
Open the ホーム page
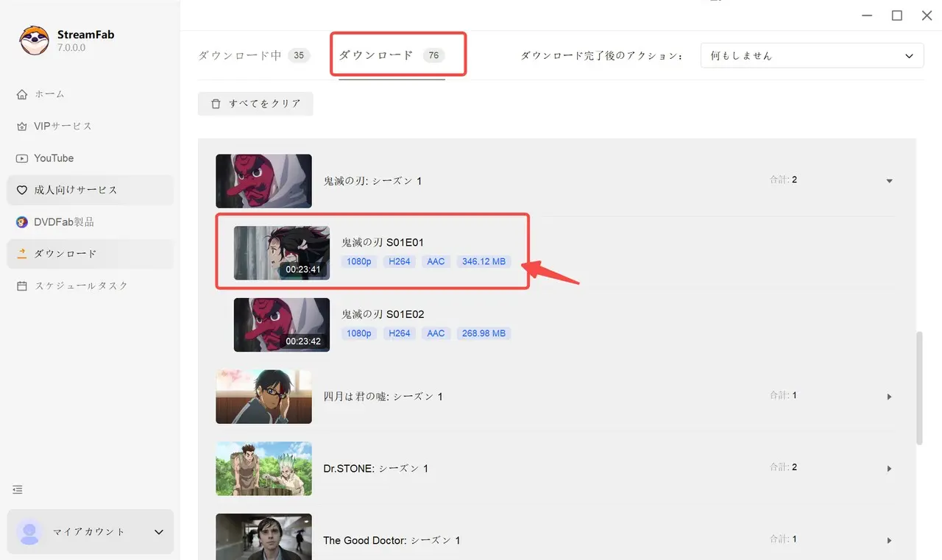pyautogui.click(x=91, y=94)
